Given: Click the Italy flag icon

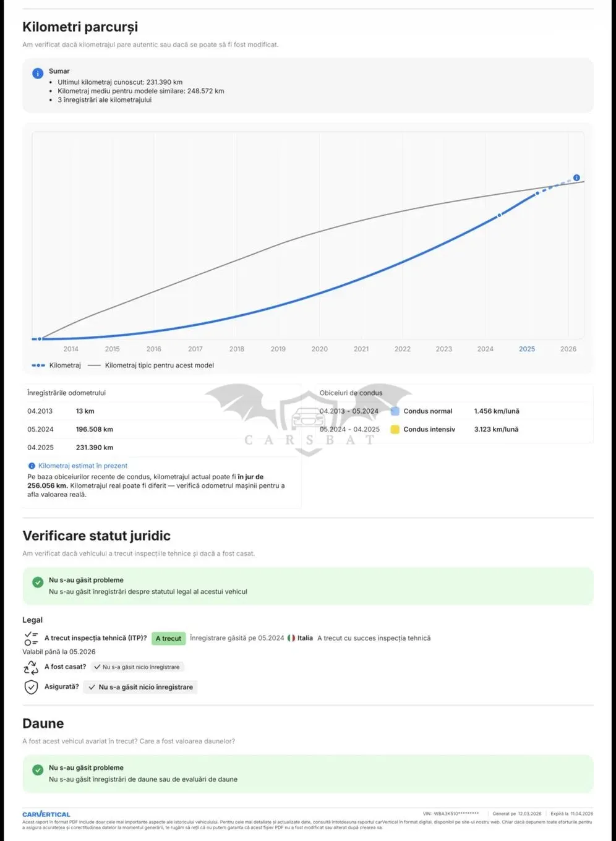Looking at the screenshot, I should coord(291,638).
